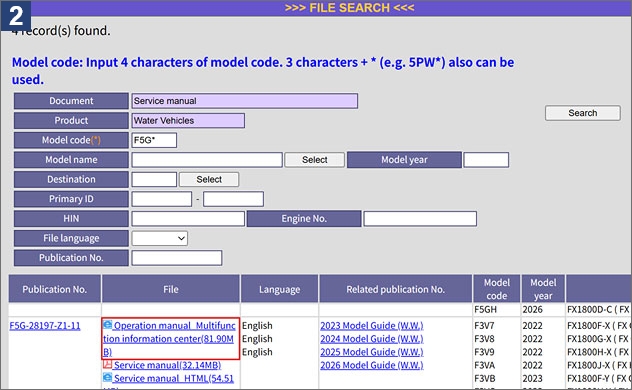
Task: Click the File language field label
Action: click(x=71, y=238)
